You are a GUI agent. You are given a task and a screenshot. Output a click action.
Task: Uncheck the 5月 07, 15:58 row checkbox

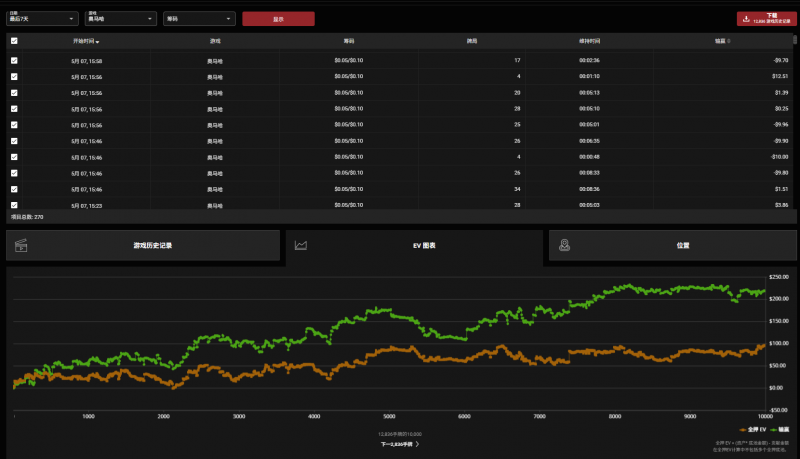(x=14, y=61)
